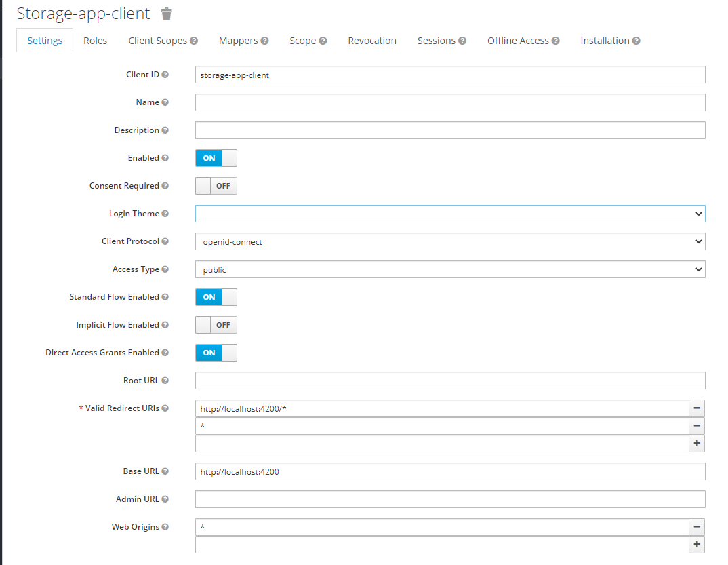This screenshot has width=728, height=565.
Task: Turn on Consent Required
Action: point(216,186)
